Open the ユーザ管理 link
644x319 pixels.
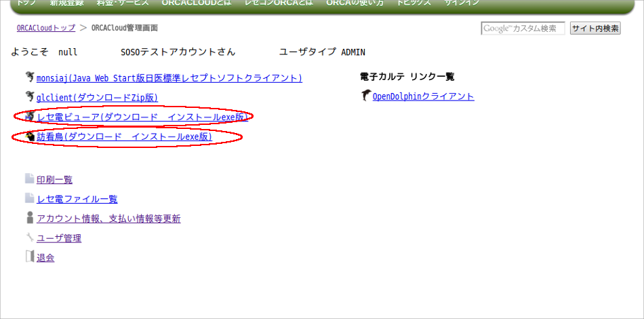click(59, 238)
